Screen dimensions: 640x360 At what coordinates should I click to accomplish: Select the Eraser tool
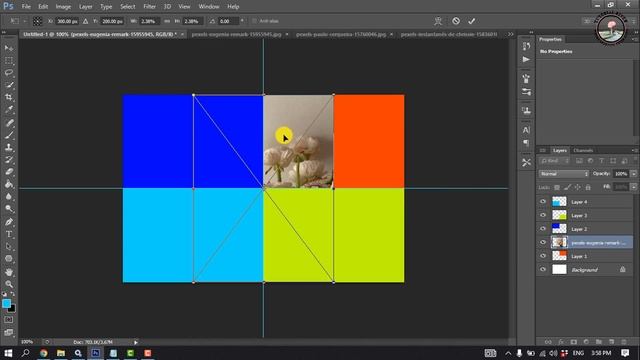(9, 172)
